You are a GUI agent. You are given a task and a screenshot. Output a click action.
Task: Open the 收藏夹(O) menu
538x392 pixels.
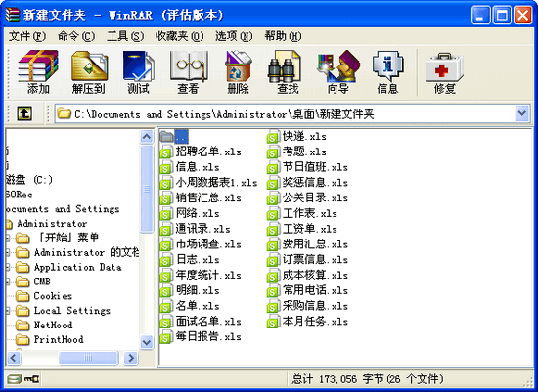179,36
